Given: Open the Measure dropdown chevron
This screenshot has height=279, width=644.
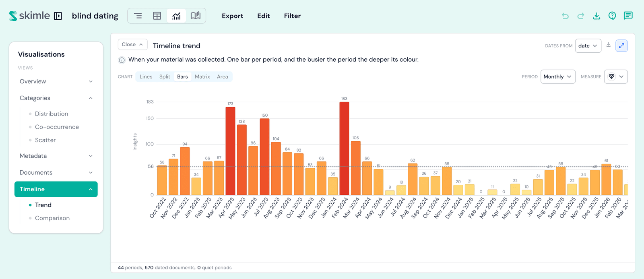Looking at the screenshot, I should (621, 76).
